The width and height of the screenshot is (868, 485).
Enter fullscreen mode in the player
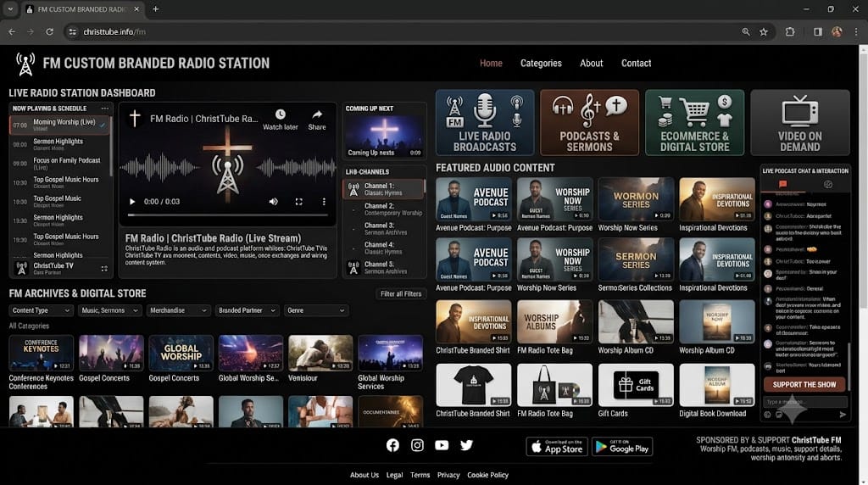pyautogui.click(x=299, y=202)
